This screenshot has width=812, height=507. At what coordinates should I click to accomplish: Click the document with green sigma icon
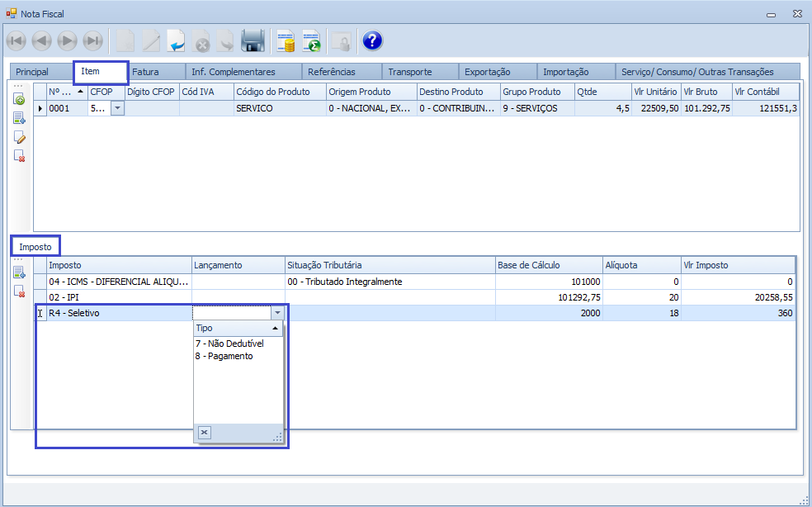311,40
